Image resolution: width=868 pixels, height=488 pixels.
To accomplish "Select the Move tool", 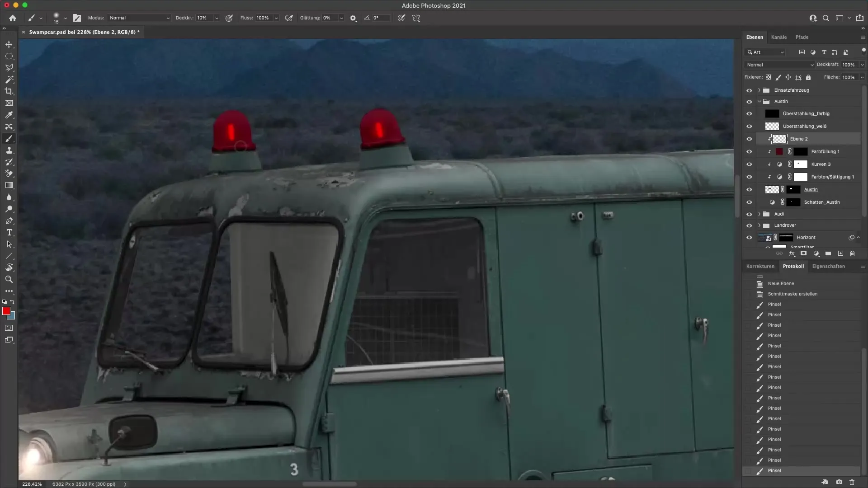I will [9, 44].
